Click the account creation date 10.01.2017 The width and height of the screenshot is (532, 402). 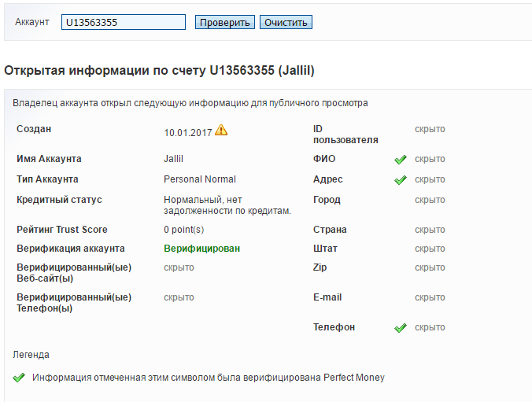click(188, 132)
